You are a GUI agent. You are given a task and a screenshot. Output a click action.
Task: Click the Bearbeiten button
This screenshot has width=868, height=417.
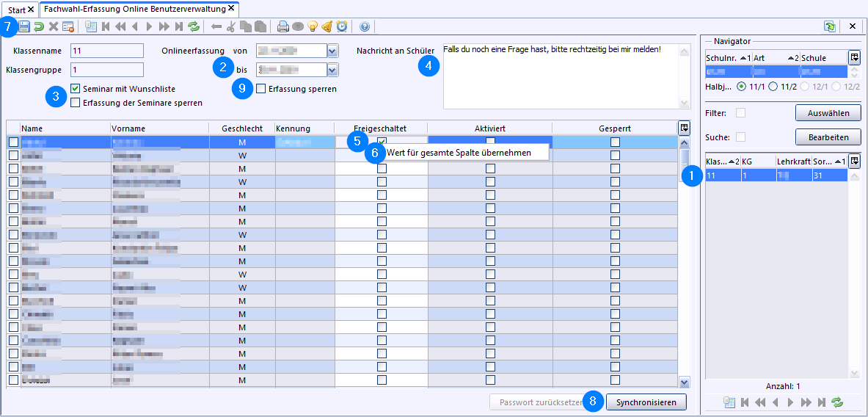click(828, 137)
